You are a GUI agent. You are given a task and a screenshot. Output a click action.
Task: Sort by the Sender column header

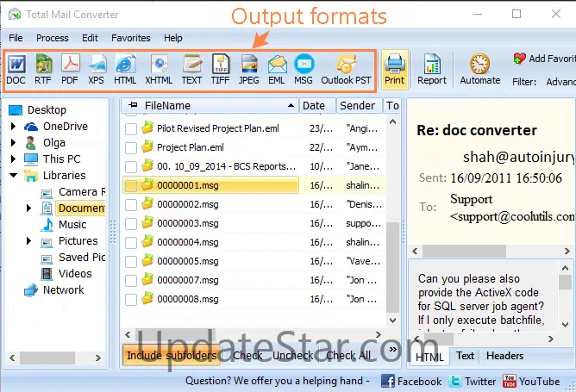tap(359, 106)
